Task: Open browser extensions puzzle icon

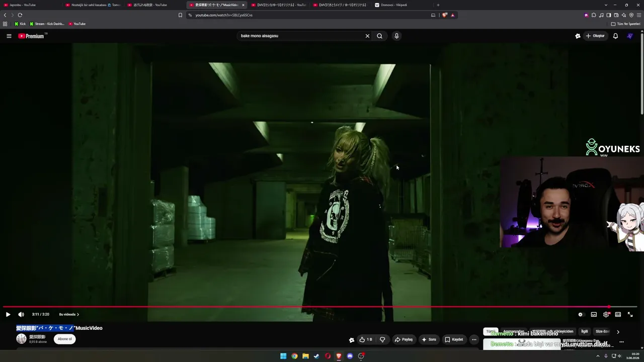Action: click(594, 15)
